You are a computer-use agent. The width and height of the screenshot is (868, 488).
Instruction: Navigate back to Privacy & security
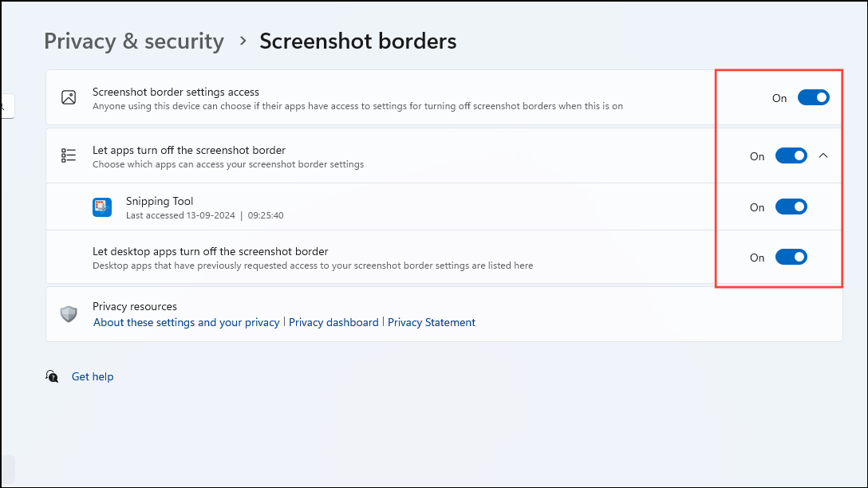tap(133, 41)
